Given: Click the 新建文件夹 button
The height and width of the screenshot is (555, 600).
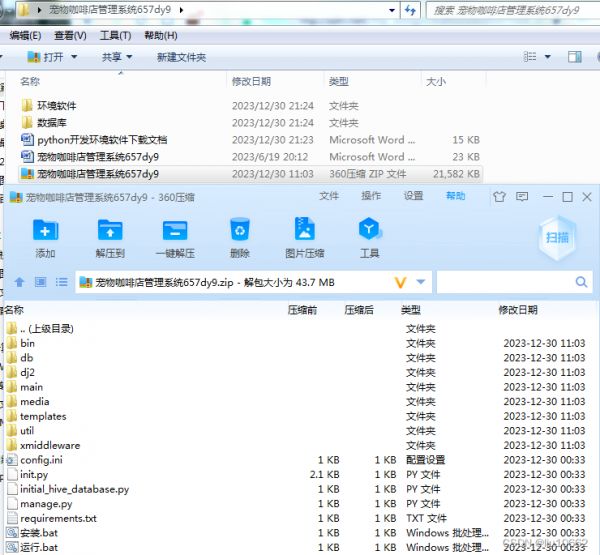Looking at the screenshot, I should [x=181, y=57].
